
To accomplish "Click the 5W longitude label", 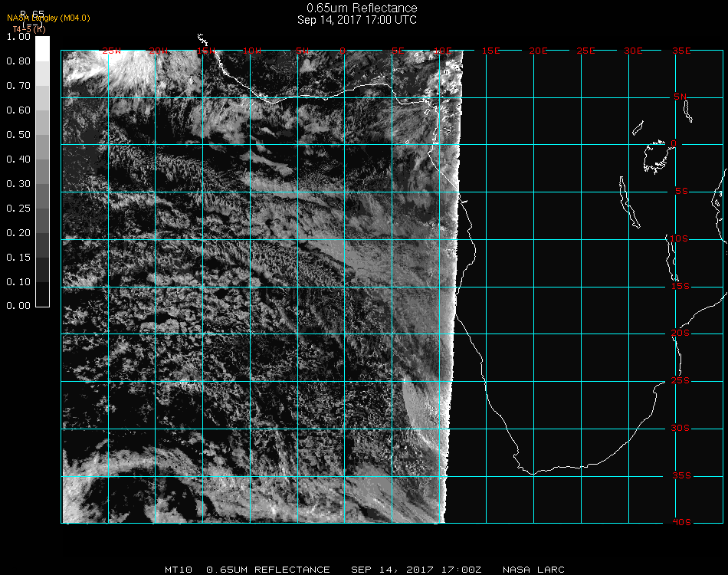I will pyautogui.click(x=302, y=51).
